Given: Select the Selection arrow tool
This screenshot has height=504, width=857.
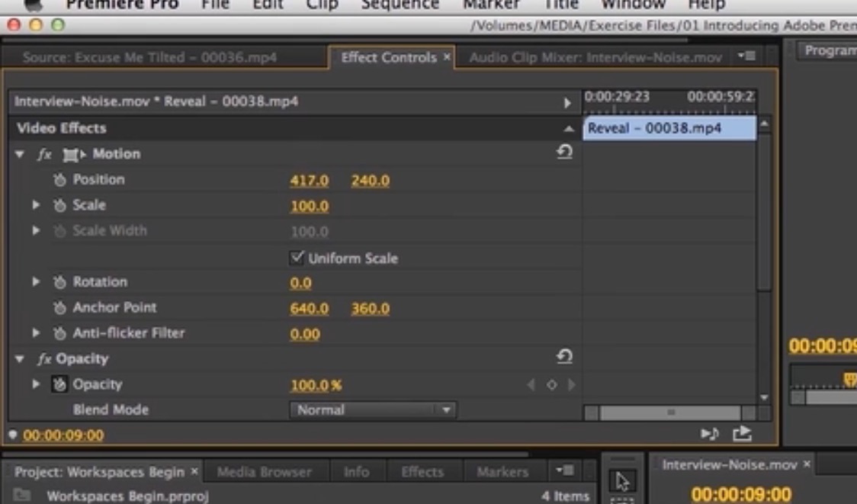Looking at the screenshot, I should coord(622,482).
